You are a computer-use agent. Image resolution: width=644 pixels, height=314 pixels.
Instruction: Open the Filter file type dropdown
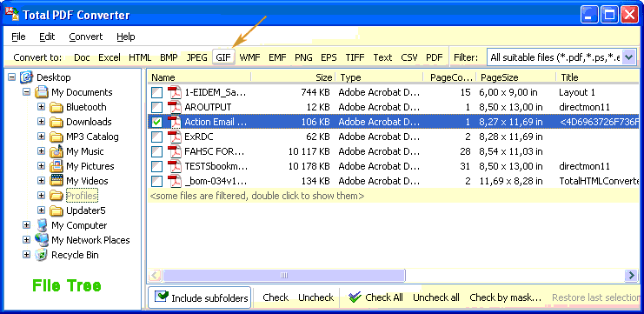pyautogui.click(x=629, y=57)
